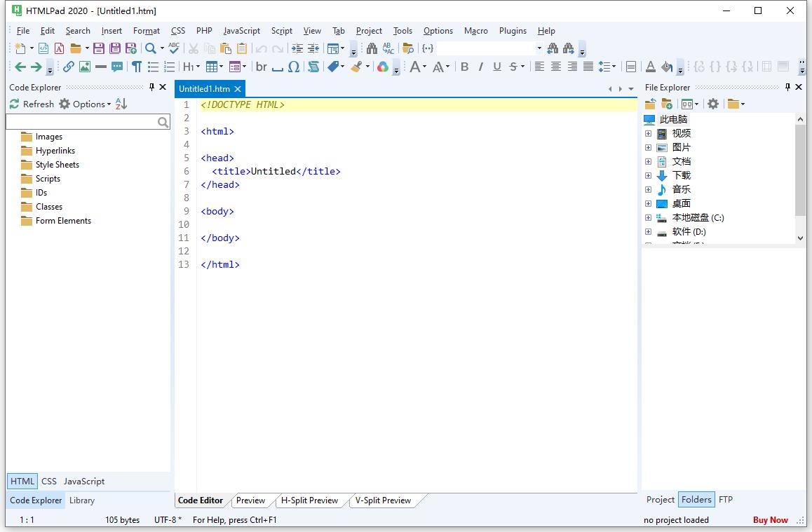The height and width of the screenshot is (532, 812).
Task: Toggle bold formatting
Action: tap(464, 67)
